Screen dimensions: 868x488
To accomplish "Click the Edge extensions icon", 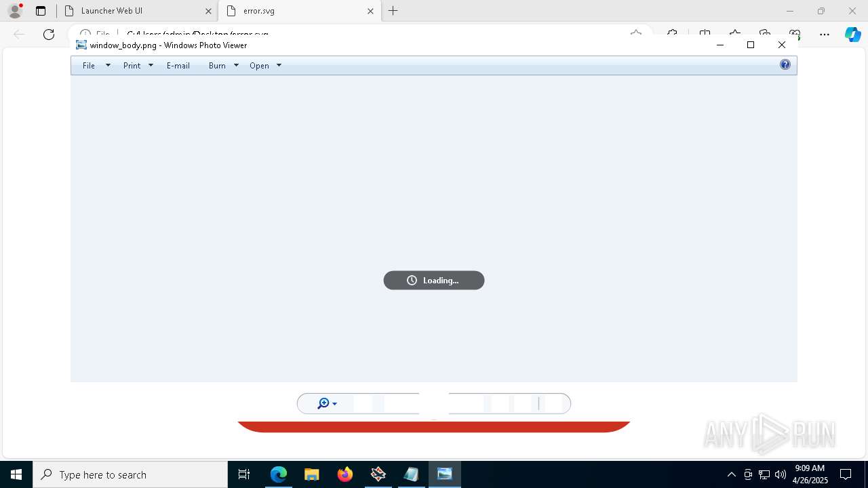I will (x=672, y=34).
